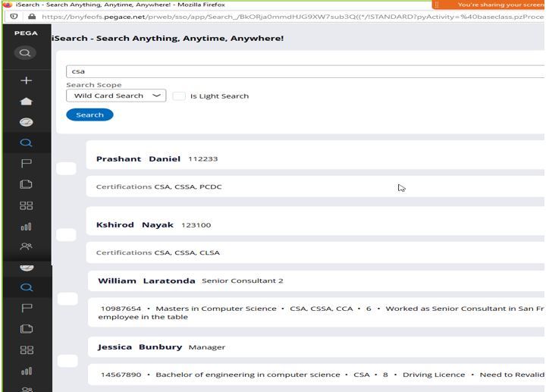Click the flag sidebar icon beside the 10987654 row

click(27, 308)
